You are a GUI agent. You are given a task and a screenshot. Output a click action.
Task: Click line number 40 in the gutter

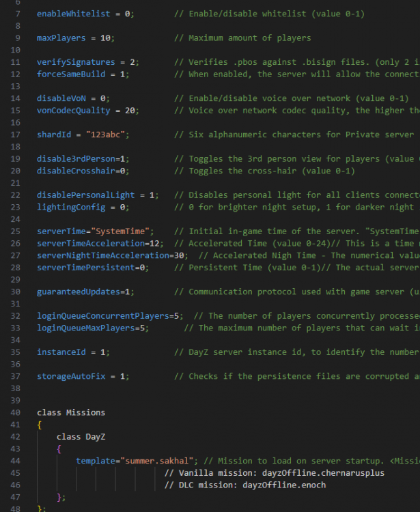pyautogui.click(x=15, y=412)
